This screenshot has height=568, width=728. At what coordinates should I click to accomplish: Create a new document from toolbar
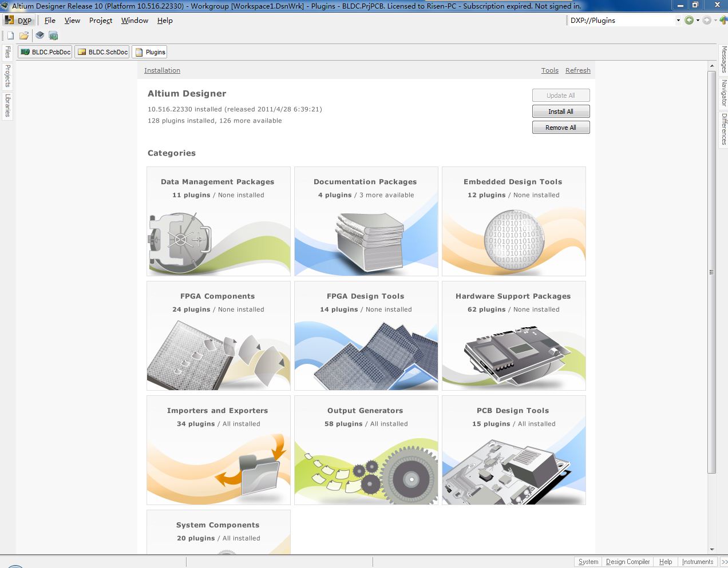(10, 35)
